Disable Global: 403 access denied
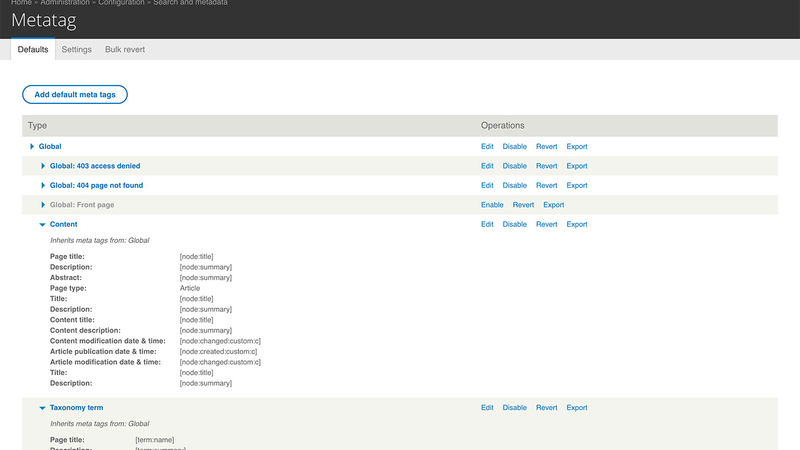 [514, 166]
